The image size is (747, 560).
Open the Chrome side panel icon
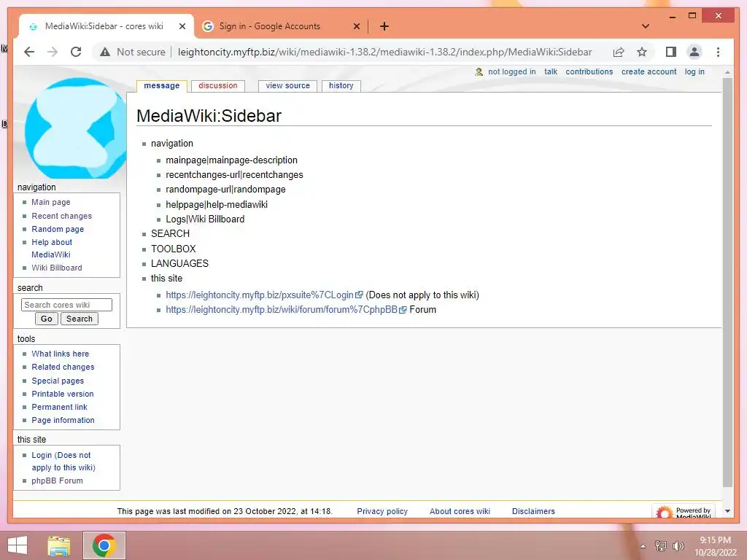click(671, 52)
